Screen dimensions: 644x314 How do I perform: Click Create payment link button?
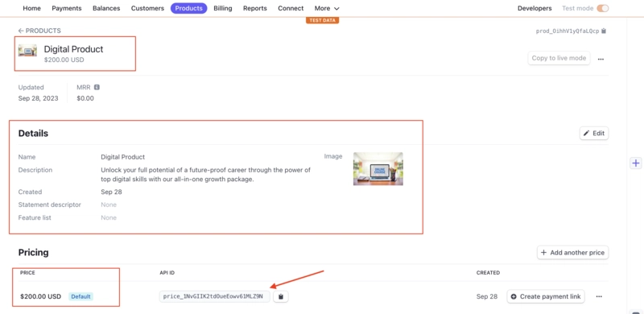click(546, 296)
